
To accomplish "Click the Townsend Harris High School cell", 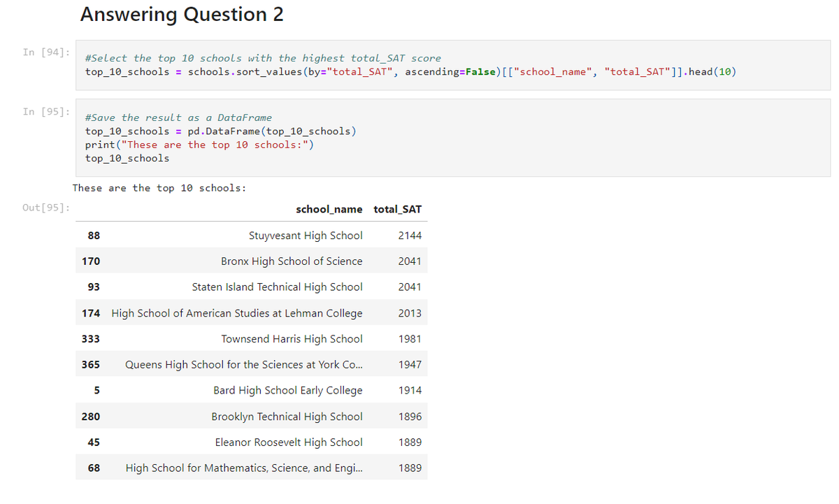I will [292, 339].
